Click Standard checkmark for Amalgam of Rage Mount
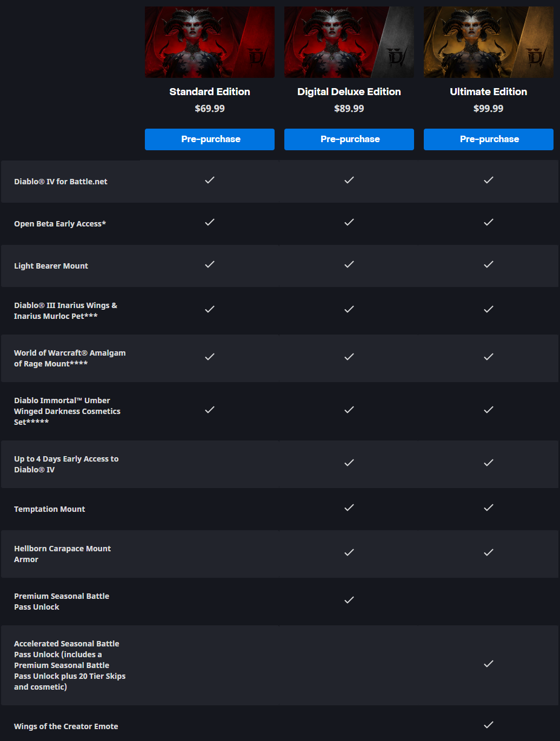 [210, 357]
